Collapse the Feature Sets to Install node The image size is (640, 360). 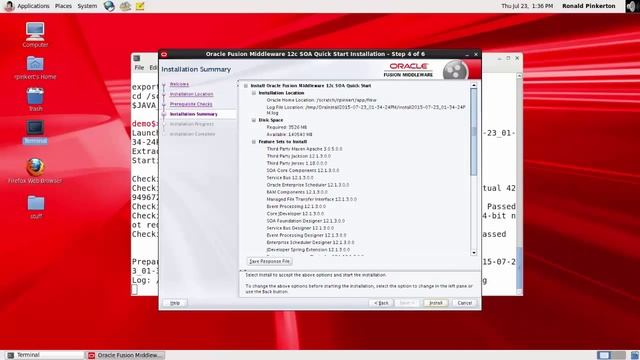coord(253,142)
